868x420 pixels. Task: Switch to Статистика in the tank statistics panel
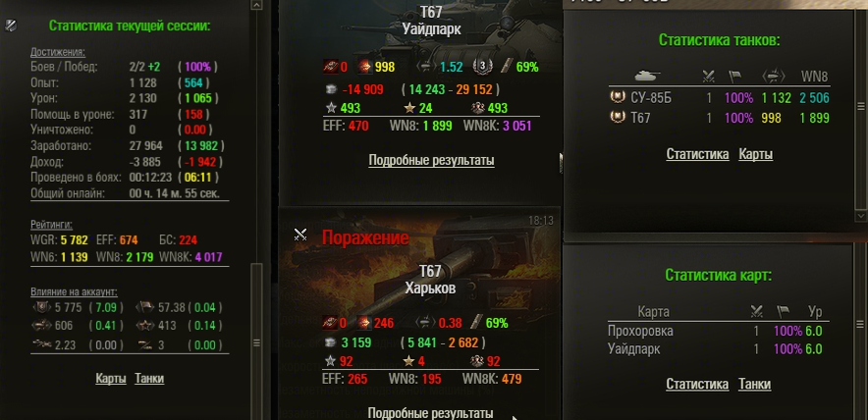click(x=697, y=154)
